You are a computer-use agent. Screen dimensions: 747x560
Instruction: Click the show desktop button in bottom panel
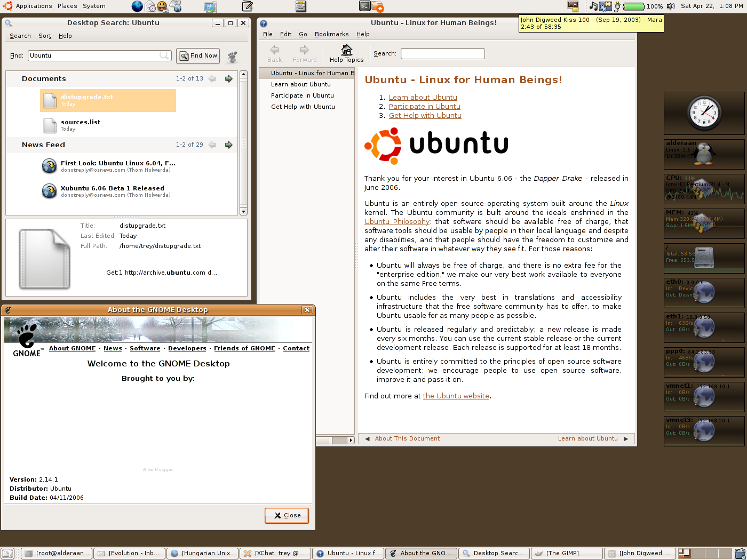pos(7,554)
